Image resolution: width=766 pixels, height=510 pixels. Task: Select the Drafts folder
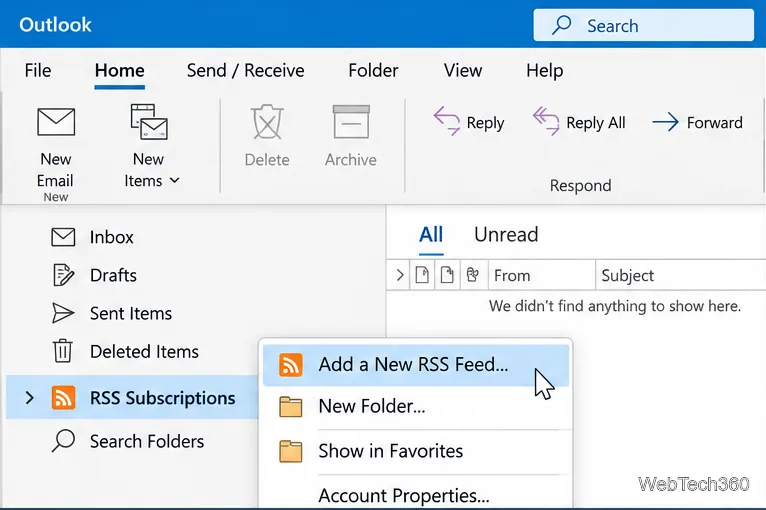[113, 275]
